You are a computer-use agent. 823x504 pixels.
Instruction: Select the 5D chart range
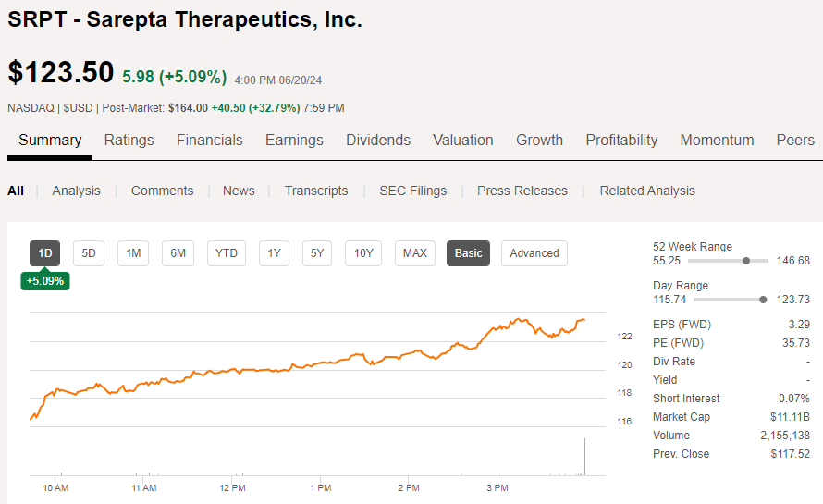coord(89,253)
